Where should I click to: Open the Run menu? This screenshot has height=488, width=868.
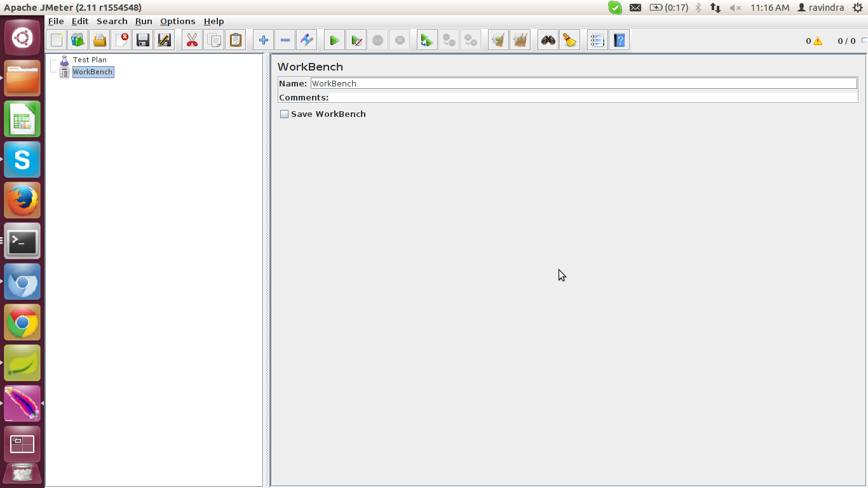pos(144,21)
